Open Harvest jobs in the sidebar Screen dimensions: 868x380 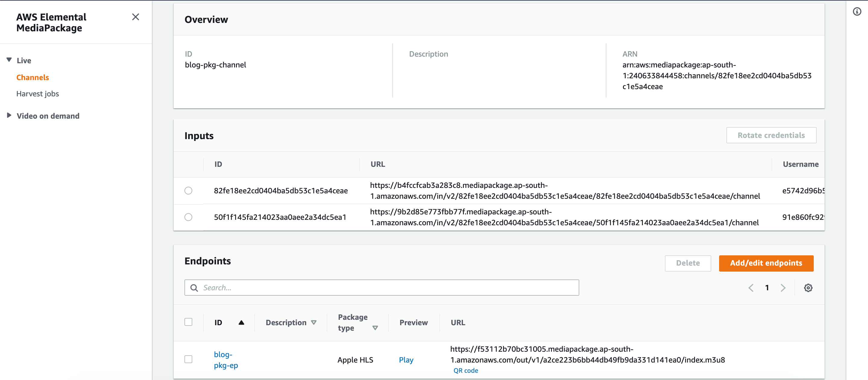tap(37, 94)
